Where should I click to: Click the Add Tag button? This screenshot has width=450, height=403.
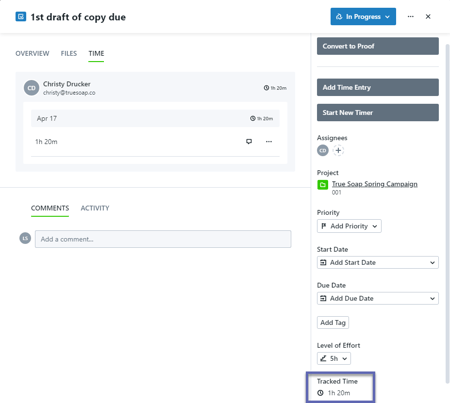333,322
